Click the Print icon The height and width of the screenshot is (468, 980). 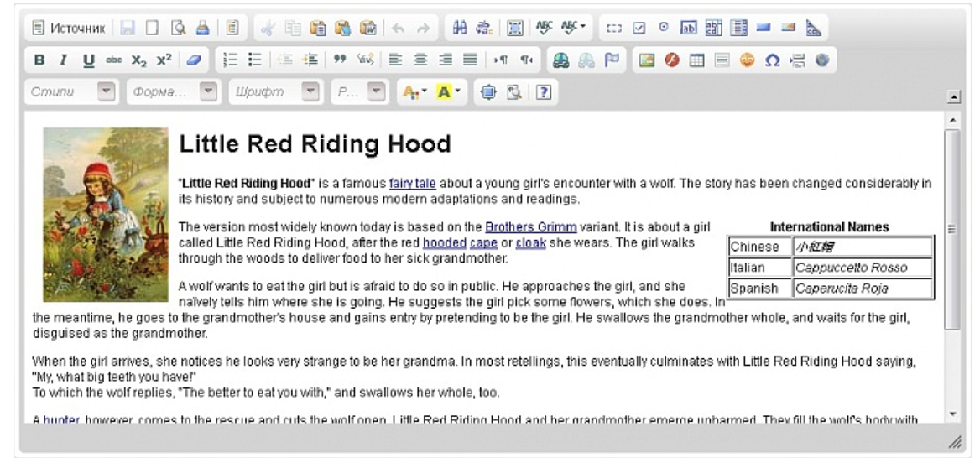[x=203, y=29]
